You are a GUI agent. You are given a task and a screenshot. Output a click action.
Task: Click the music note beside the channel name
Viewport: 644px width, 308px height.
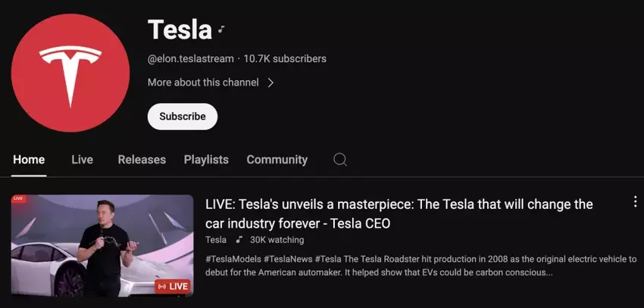click(221, 30)
